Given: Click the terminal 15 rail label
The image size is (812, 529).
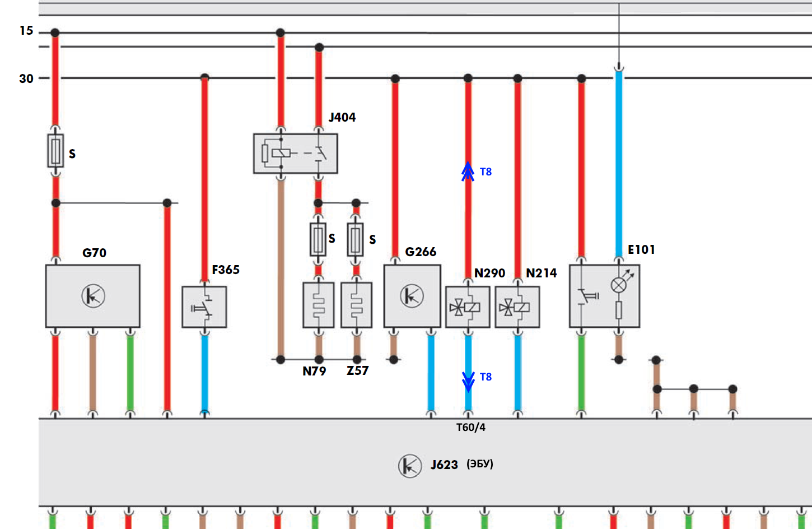Looking at the screenshot, I should [26, 31].
